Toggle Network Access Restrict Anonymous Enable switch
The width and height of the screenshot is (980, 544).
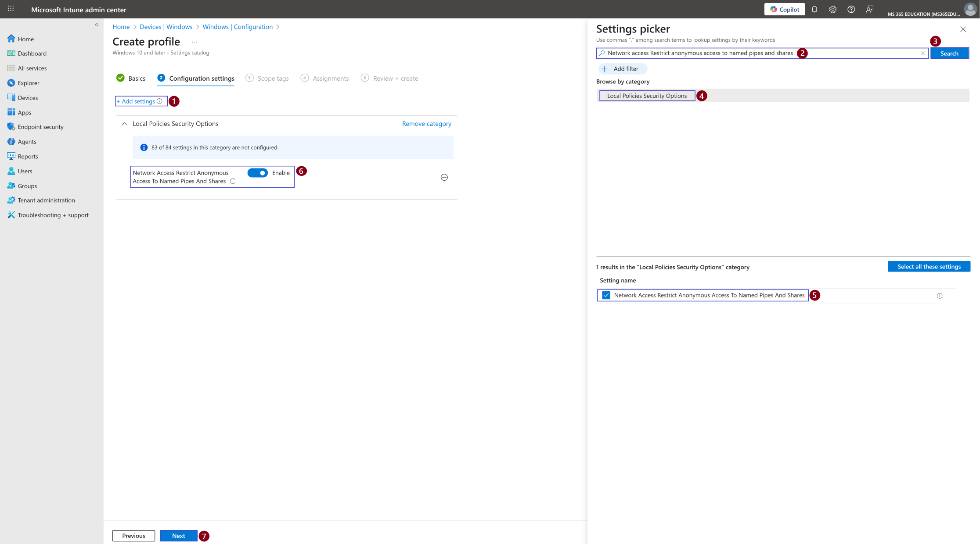(258, 173)
